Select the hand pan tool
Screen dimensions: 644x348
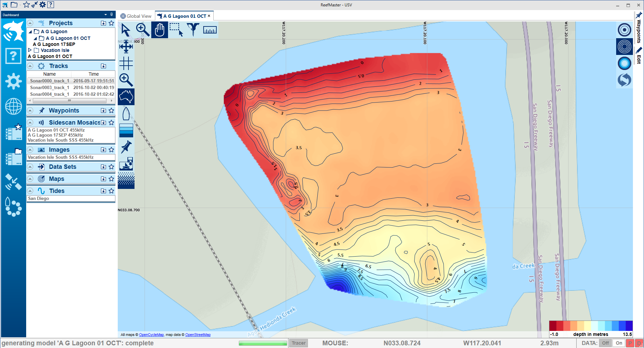click(x=159, y=30)
